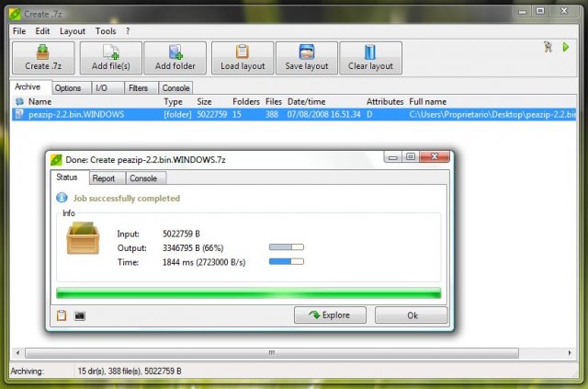This screenshot has width=588, height=389.
Task: Click the Date/time column header
Action: pos(306,102)
